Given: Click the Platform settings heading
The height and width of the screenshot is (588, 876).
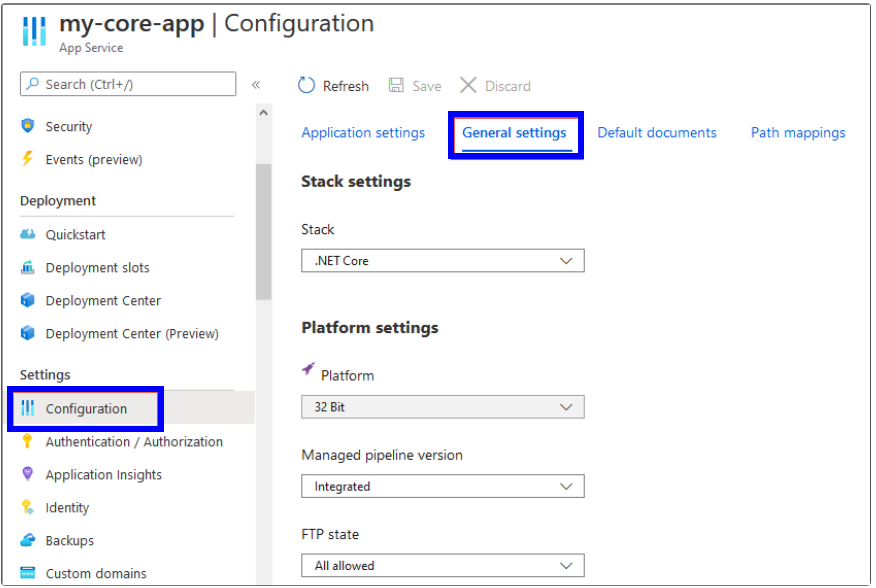Looking at the screenshot, I should pyautogui.click(x=370, y=328).
